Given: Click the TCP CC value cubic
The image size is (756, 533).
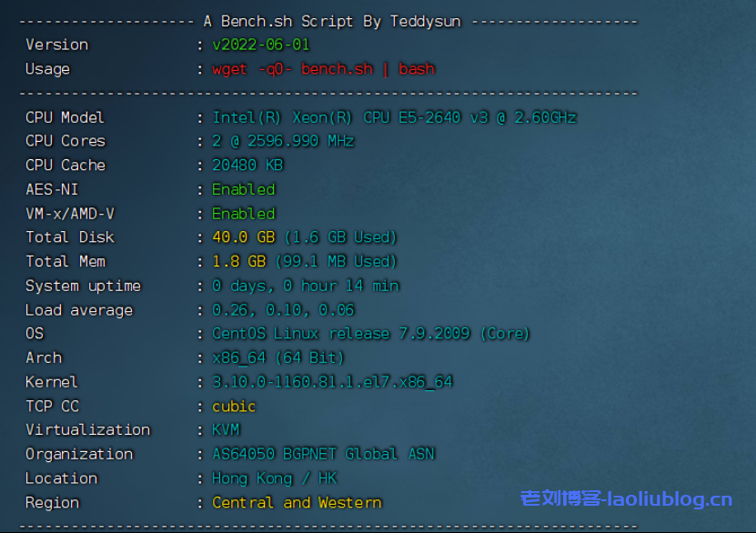Looking at the screenshot, I should [234, 407].
